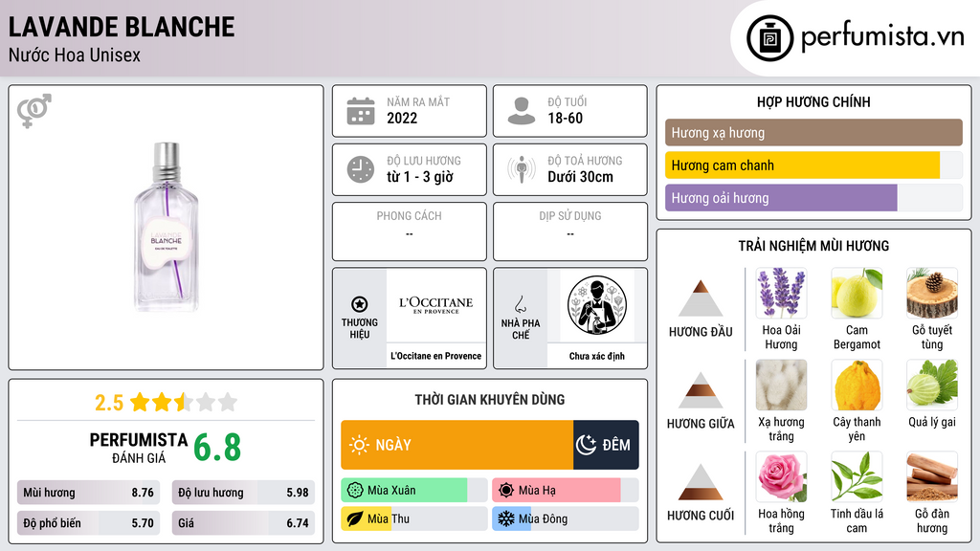Click the sun icon for Mùa Hạ
Screen dimensions: 980x551
[x=506, y=490]
